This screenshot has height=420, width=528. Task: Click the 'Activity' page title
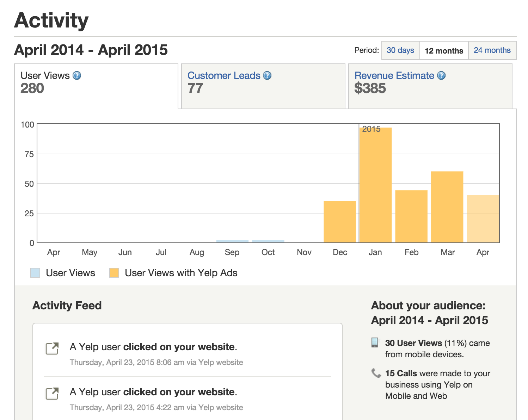(x=51, y=20)
